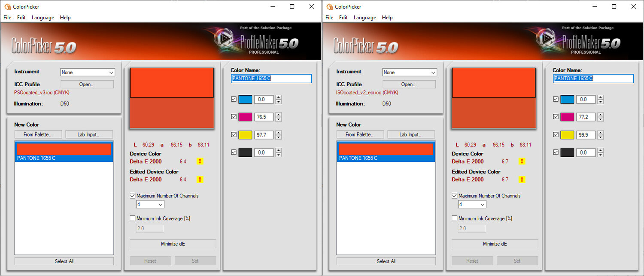The height and width of the screenshot is (276, 644).
Task: Click cyan stepper arrows in right window
Action: tap(601, 100)
